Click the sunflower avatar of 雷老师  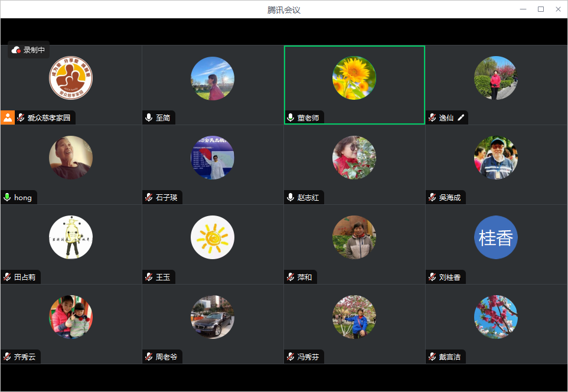coord(354,78)
